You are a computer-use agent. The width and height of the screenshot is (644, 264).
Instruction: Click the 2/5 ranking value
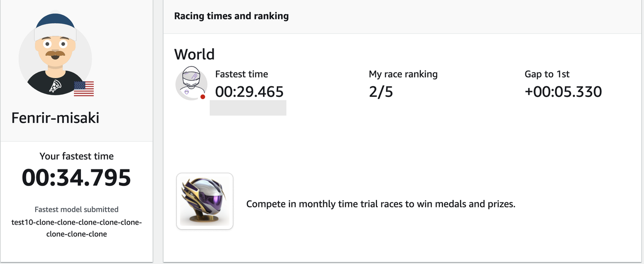(x=381, y=92)
